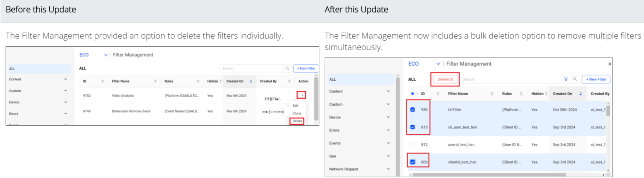The width and height of the screenshot is (644, 178).
Task: Click the Search field next to Delete(3)
Action: click(x=510, y=79)
